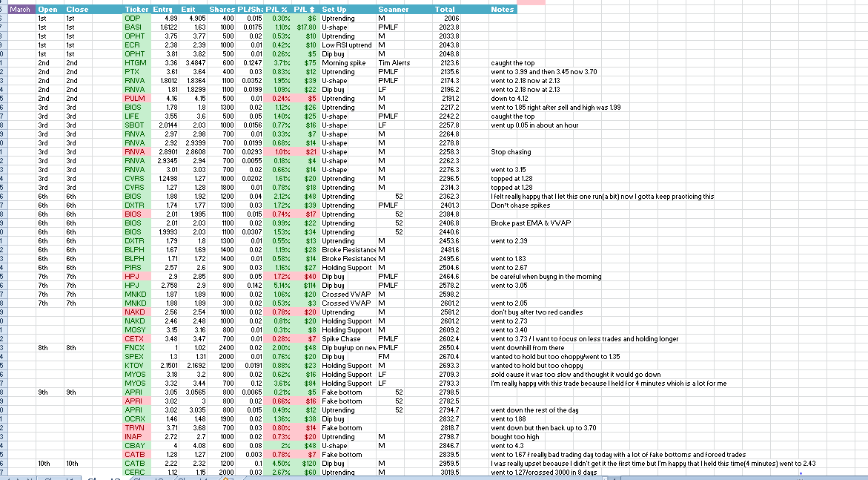
Task: Click the 'Don't chase spikes' note
Action: [x=520, y=205]
